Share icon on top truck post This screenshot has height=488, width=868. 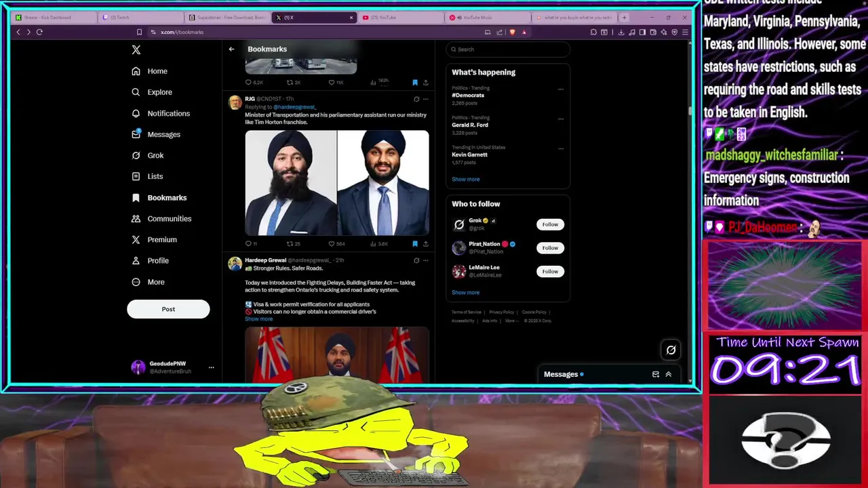(425, 83)
